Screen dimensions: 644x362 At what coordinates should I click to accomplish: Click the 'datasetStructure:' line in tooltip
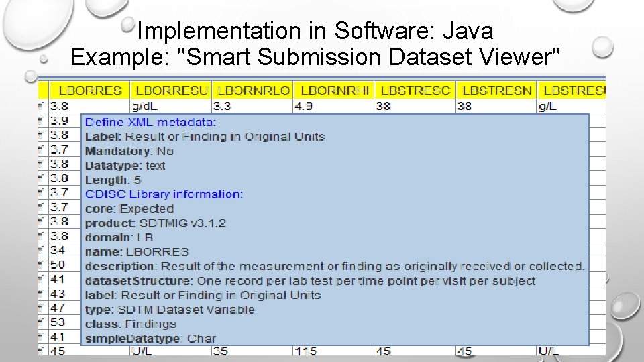(310, 281)
